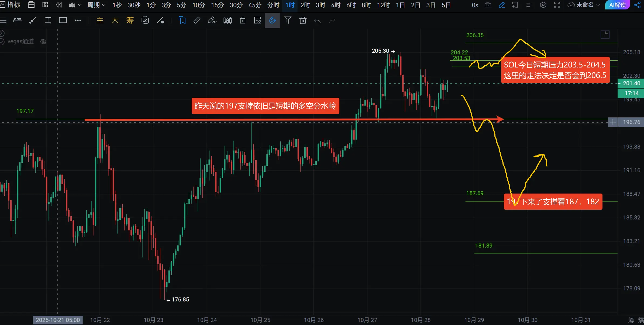Click the 196.76 crosshair plus marker
The height and width of the screenshot is (325, 644).
613,122
